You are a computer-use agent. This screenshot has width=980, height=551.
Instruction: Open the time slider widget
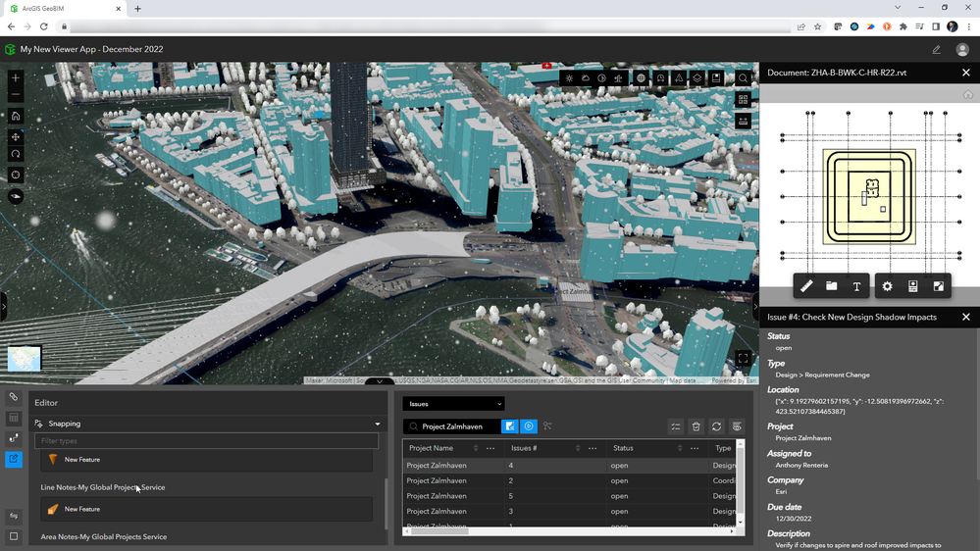[x=660, y=78]
